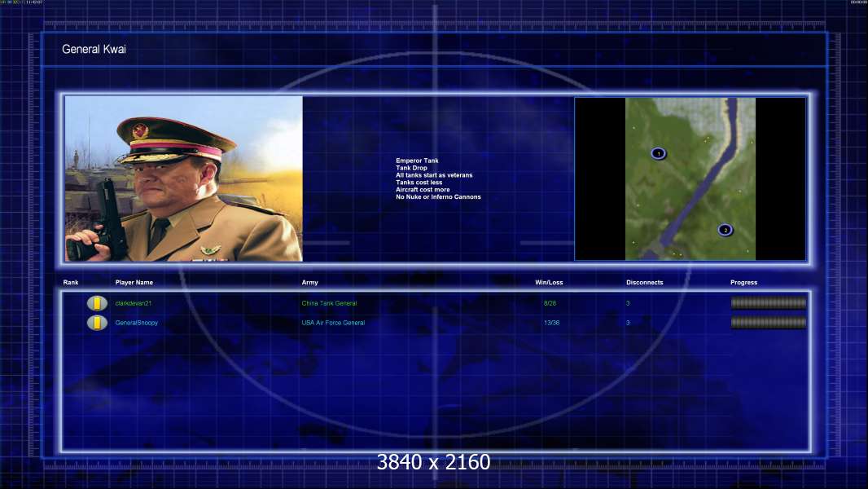Click the Disconnects column header
The height and width of the screenshot is (489, 868).
tap(644, 283)
